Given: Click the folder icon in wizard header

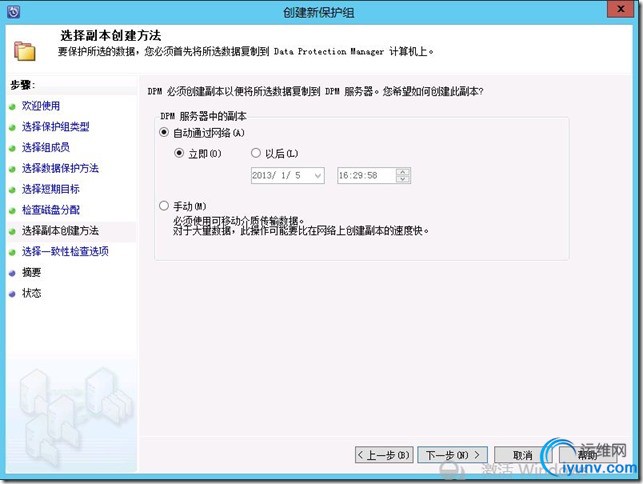Looking at the screenshot, I should coord(25,51).
